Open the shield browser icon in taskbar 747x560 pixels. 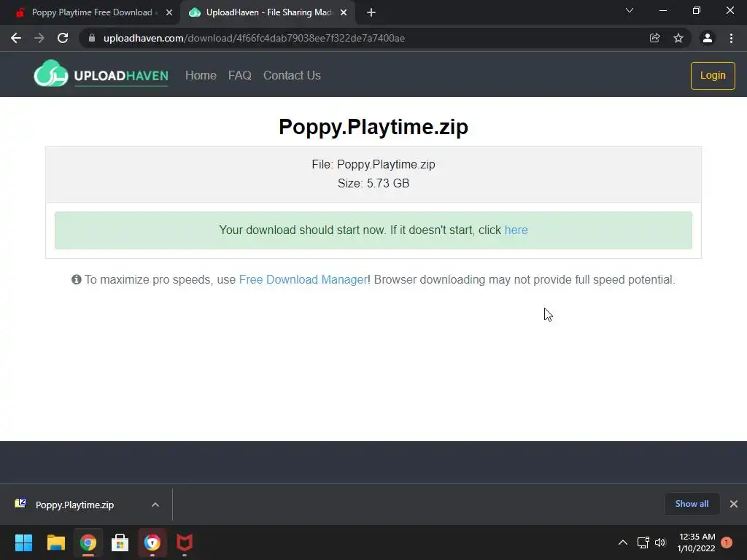pyautogui.click(x=152, y=542)
